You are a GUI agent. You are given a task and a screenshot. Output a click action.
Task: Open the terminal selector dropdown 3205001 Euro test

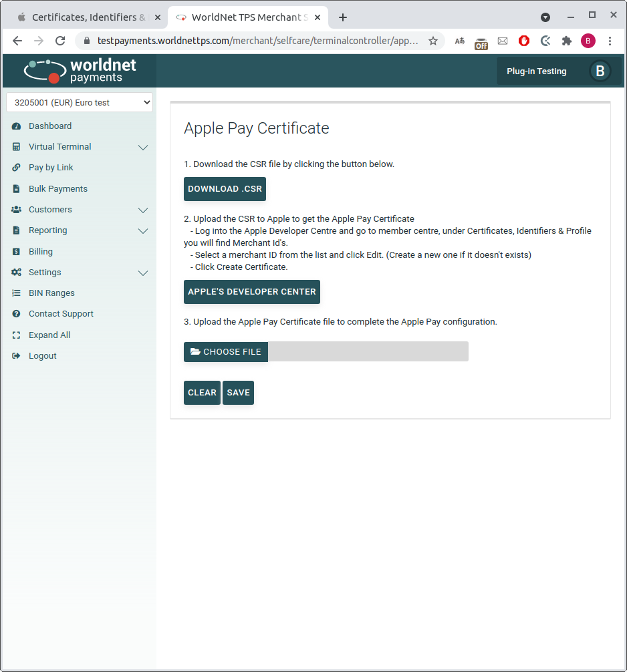click(80, 103)
